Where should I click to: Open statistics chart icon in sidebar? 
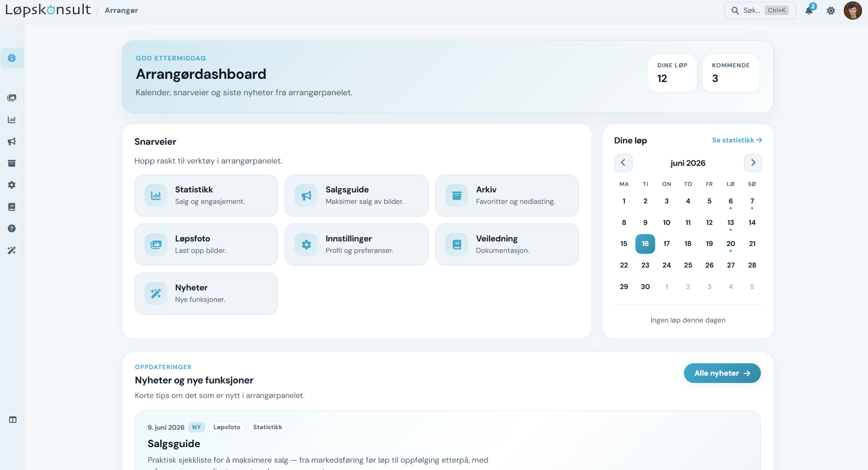12,120
